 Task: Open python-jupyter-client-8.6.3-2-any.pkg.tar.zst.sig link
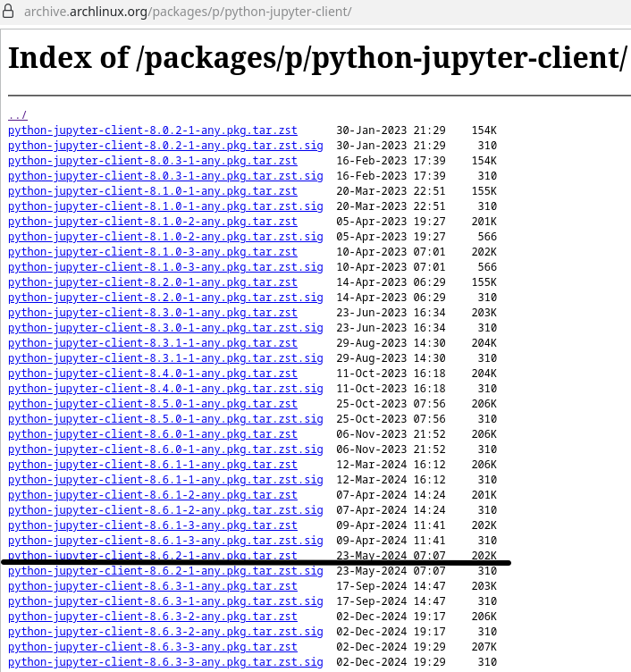pos(165,632)
